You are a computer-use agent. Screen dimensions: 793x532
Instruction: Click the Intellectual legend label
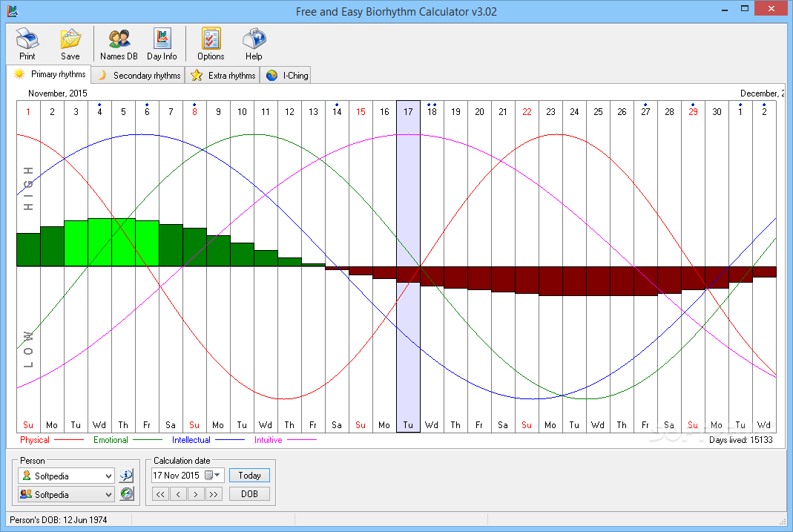coord(191,440)
